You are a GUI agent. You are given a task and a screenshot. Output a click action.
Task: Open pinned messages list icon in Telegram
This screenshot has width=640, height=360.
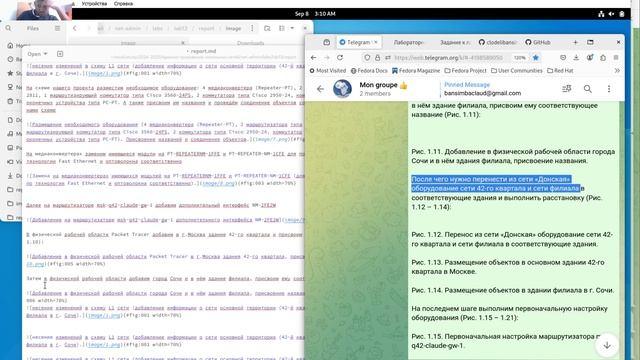[x=567, y=89]
